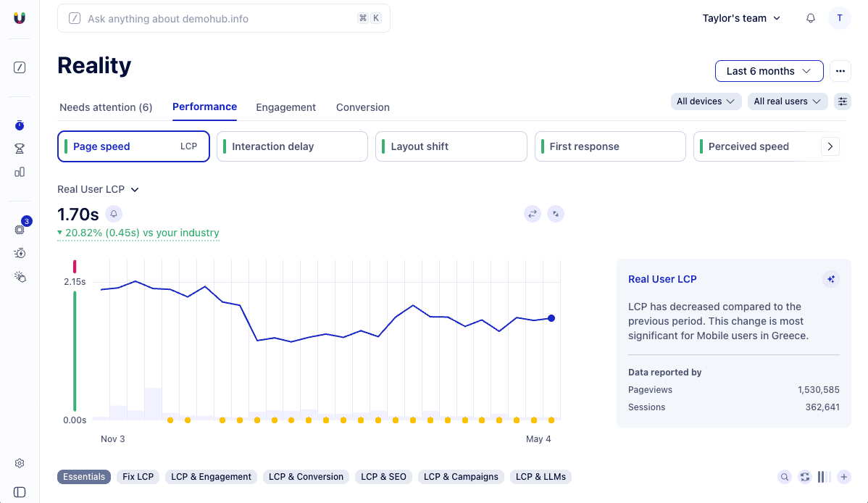Open the hourglass icon in the sidebar
Screen dimensions: 868x503
(x=20, y=149)
